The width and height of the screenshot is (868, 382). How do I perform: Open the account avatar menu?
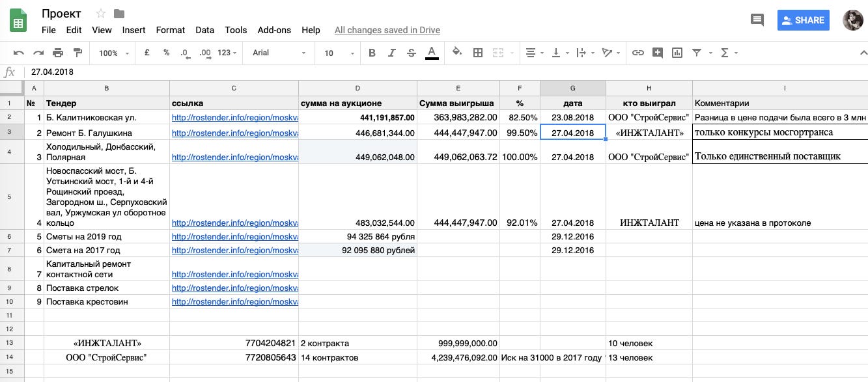point(852,20)
